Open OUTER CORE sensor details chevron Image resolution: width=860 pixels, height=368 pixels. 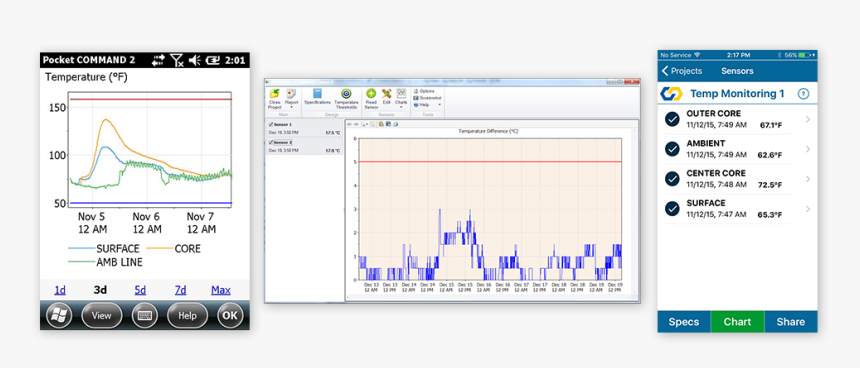tap(808, 119)
